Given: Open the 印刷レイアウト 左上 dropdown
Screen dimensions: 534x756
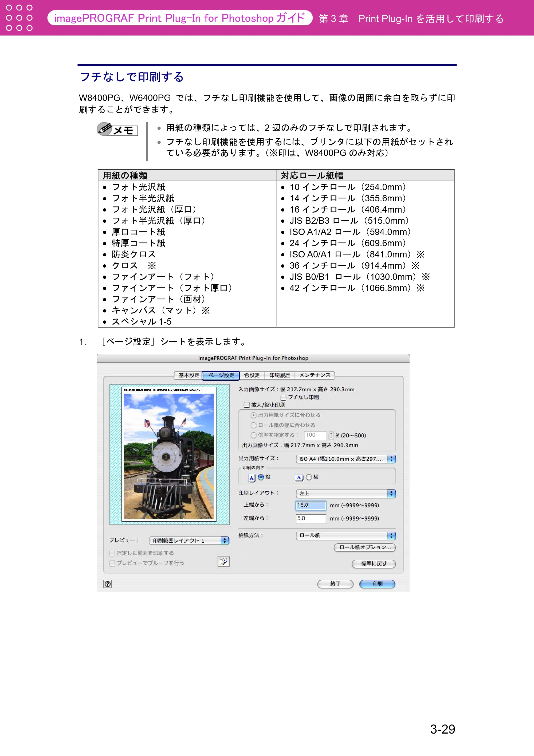Looking at the screenshot, I should (x=346, y=493).
